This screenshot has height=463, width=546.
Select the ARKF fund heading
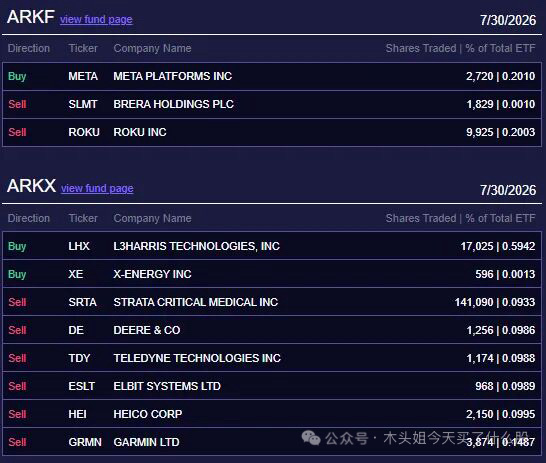(31, 17)
